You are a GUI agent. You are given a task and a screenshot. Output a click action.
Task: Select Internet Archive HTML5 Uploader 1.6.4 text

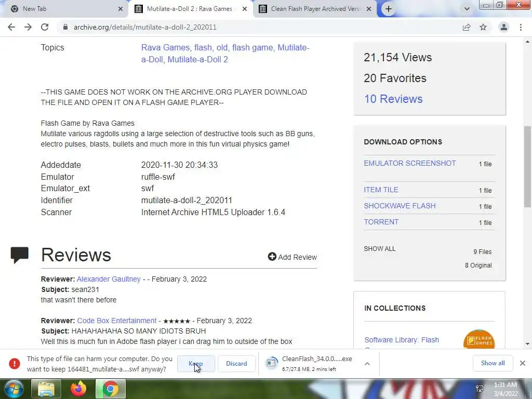point(213,212)
